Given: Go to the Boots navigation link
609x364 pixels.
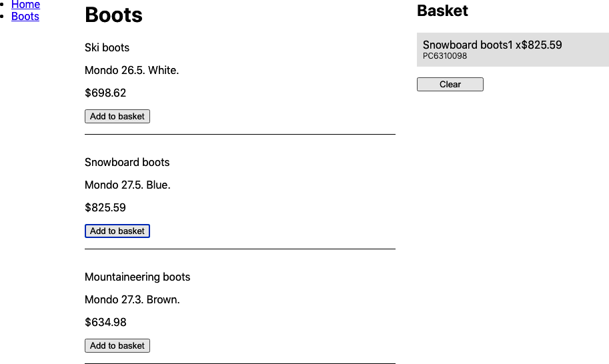Looking at the screenshot, I should (25, 16).
